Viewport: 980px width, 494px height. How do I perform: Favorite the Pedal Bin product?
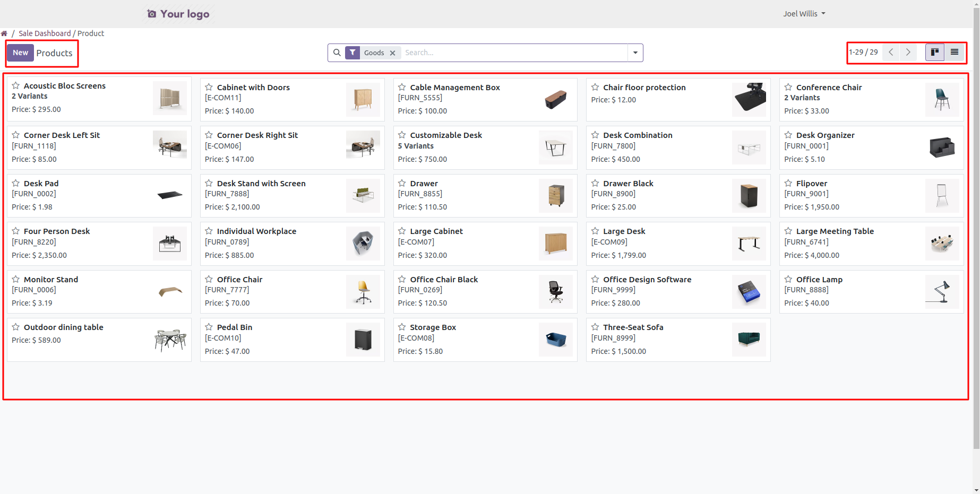click(x=209, y=327)
